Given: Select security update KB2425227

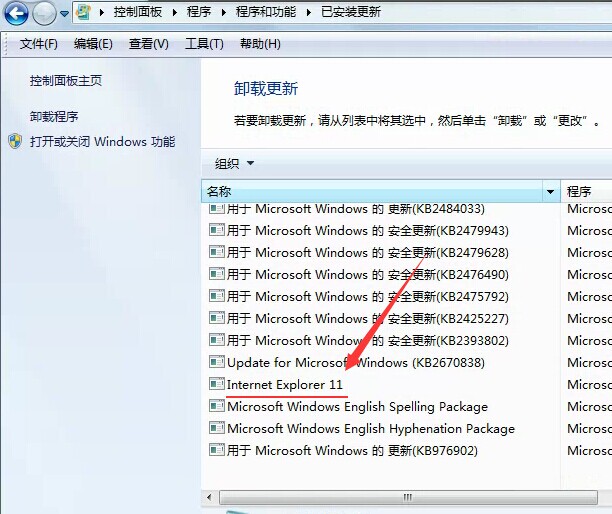Looking at the screenshot, I should point(359,318).
